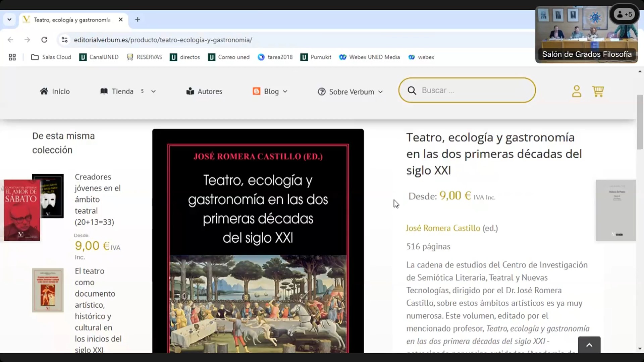Click the back-to-top arrow button
Viewport: 644px width, 362px height.
589,345
